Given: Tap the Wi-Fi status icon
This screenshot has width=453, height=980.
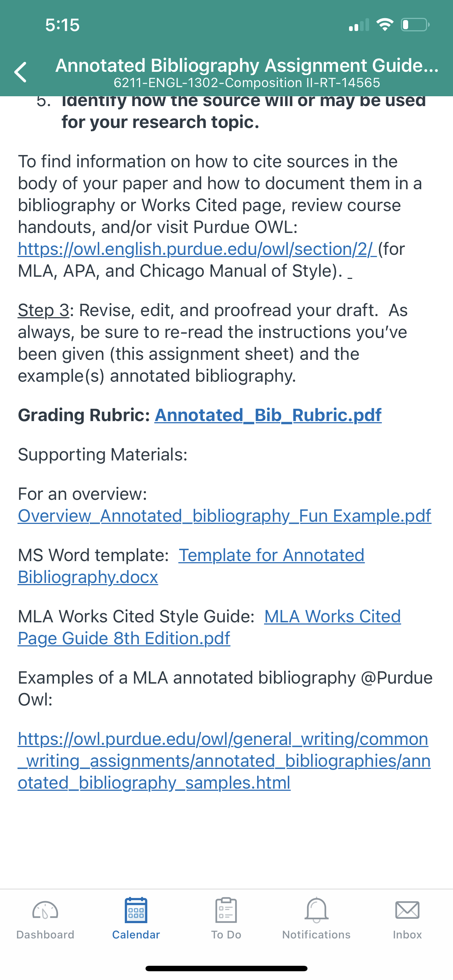Looking at the screenshot, I should pos(385,25).
